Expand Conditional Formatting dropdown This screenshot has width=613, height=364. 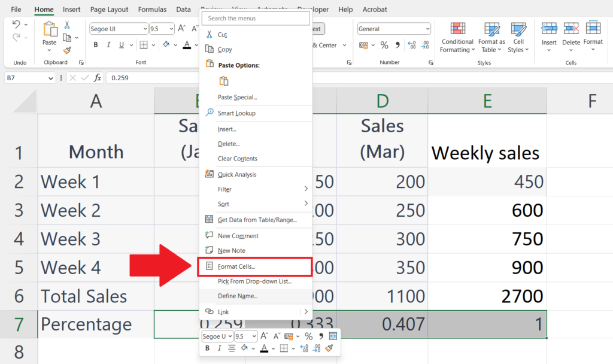(473, 50)
